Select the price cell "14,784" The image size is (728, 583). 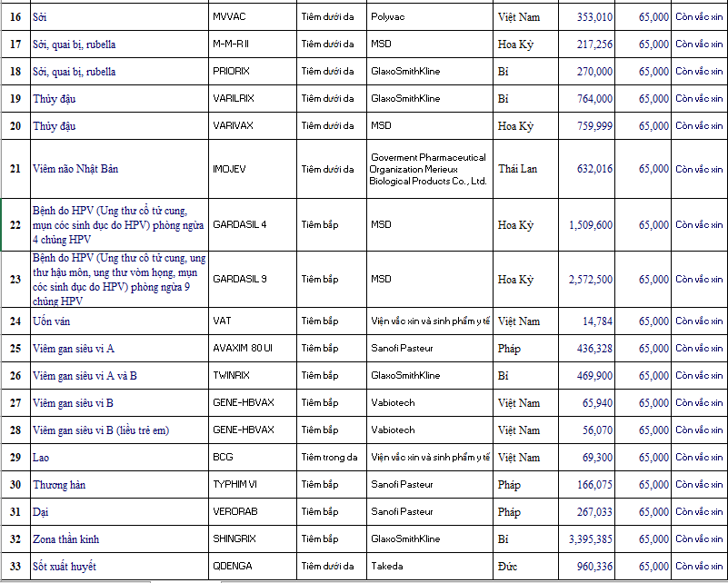(x=586, y=321)
